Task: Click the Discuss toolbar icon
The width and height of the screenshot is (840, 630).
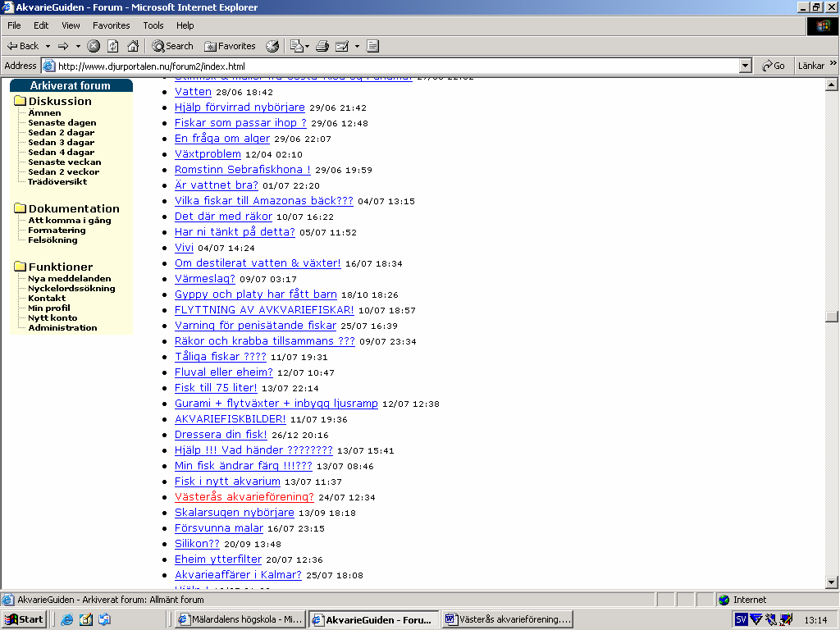Action: (373, 46)
